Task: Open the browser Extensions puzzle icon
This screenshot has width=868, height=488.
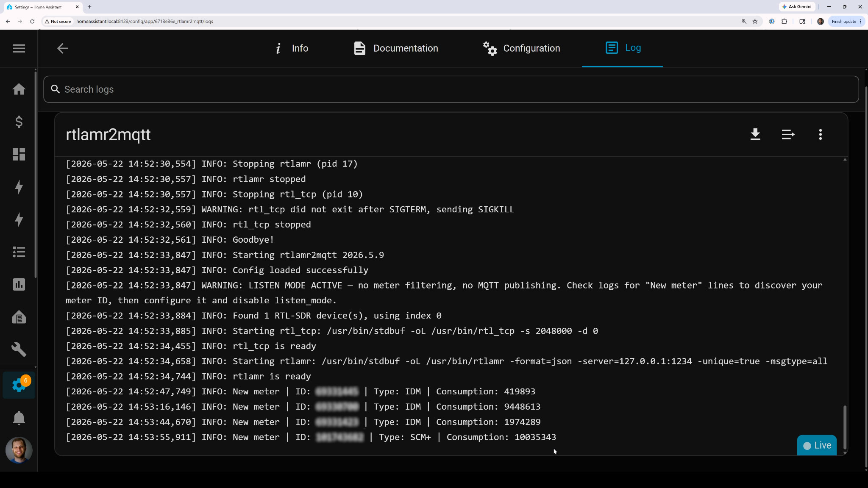Action: point(784,21)
